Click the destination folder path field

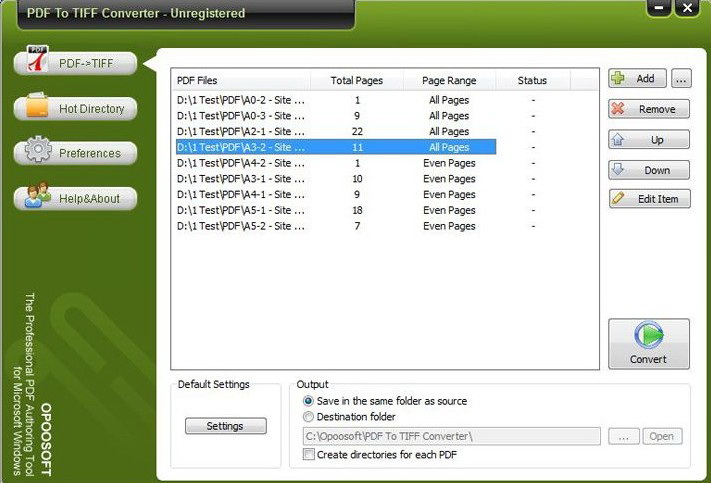[x=452, y=436]
